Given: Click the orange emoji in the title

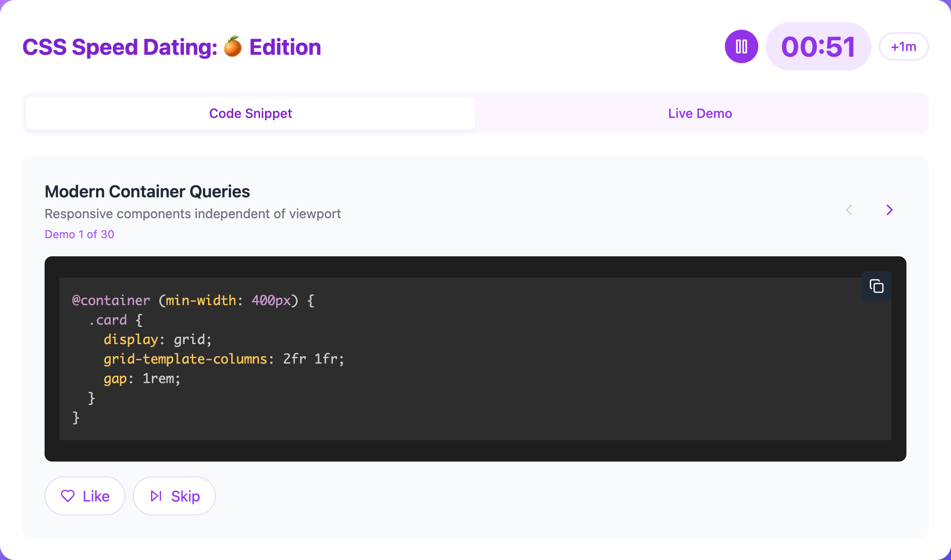Looking at the screenshot, I should point(233,47).
